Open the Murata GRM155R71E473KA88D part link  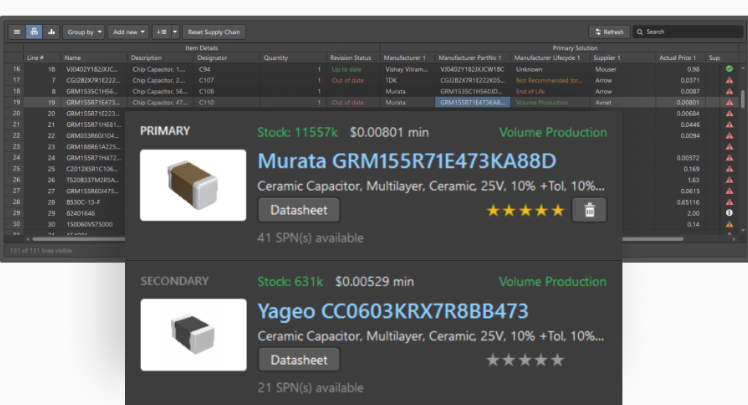coord(407,161)
